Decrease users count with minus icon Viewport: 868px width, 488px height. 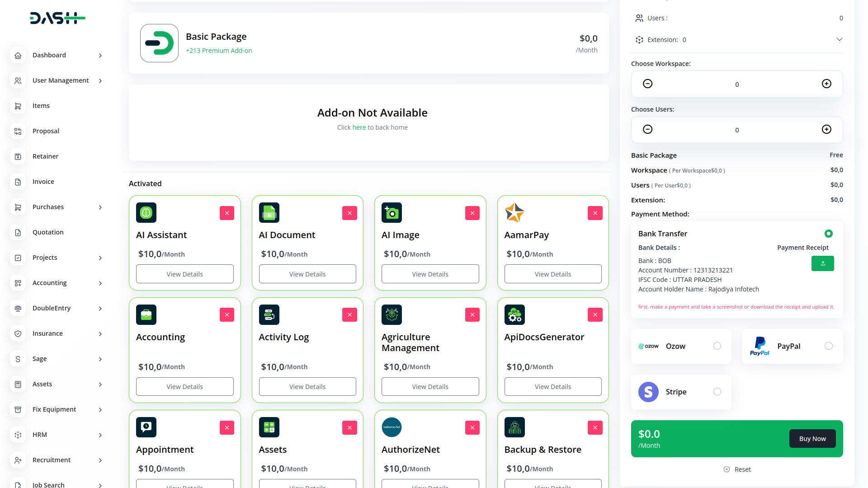click(x=647, y=129)
